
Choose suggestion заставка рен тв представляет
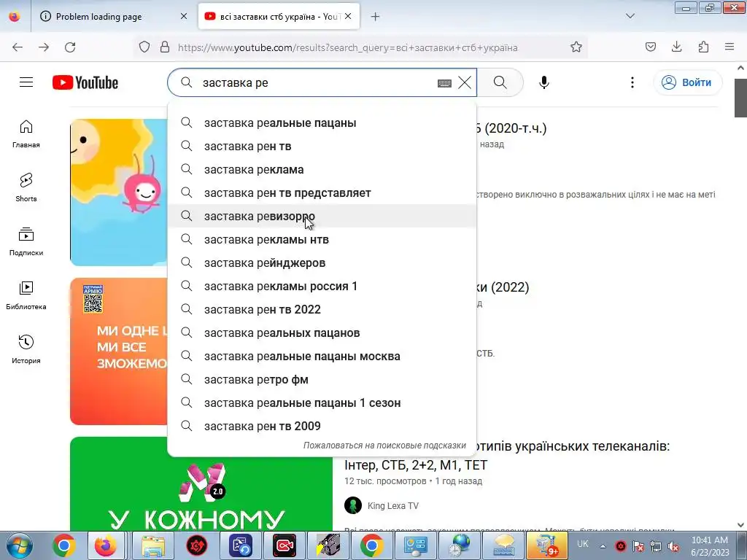point(322,192)
